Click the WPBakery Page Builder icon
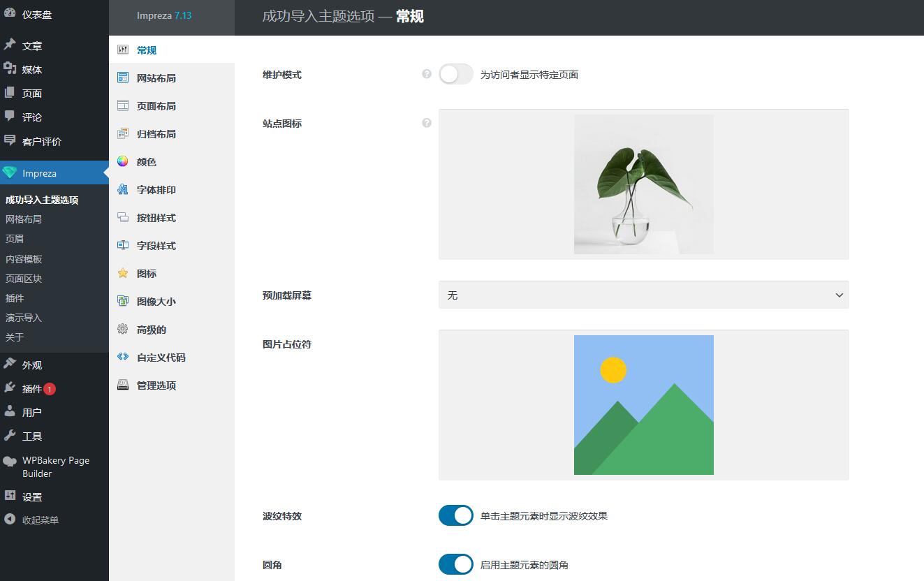The height and width of the screenshot is (581, 924). tap(10, 462)
